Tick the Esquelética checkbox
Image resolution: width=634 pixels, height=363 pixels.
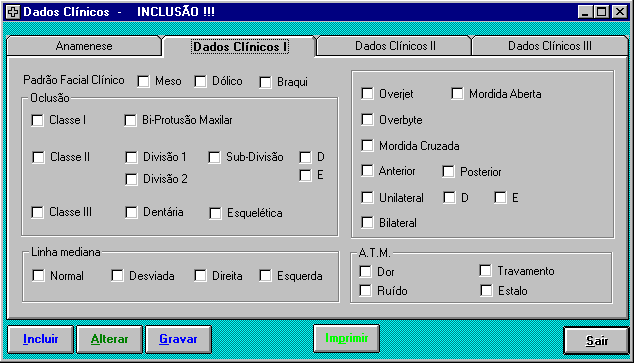(x=215, y=213)
